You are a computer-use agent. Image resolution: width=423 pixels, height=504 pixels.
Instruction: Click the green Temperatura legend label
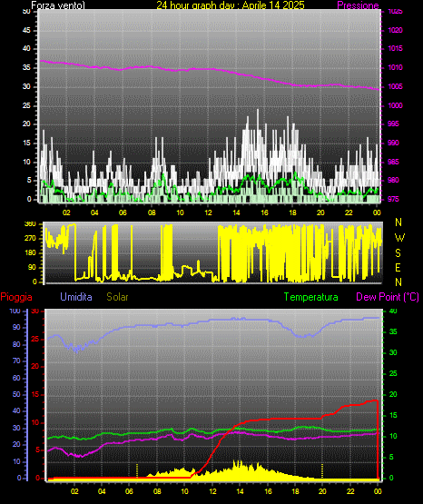[311, 297]
